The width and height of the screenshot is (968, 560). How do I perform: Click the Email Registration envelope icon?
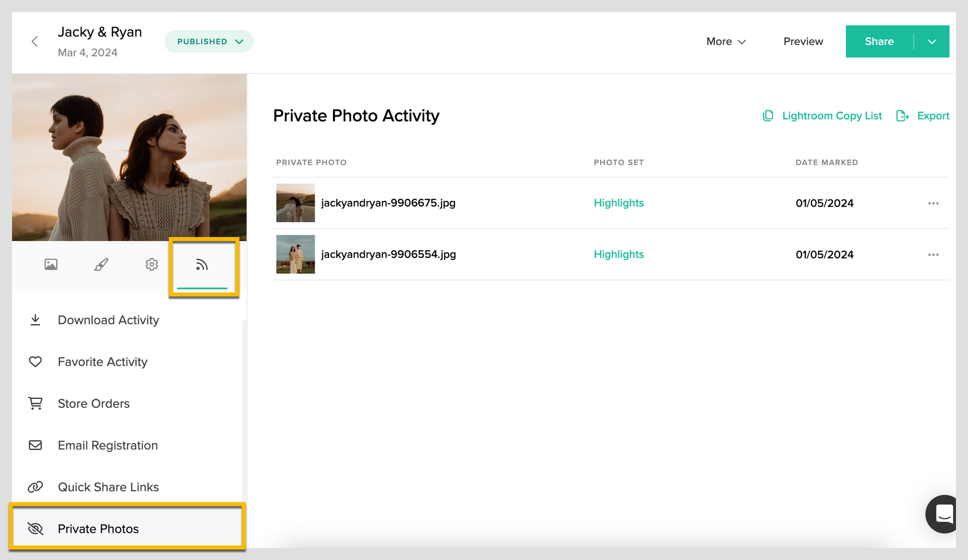coord(35,445)
